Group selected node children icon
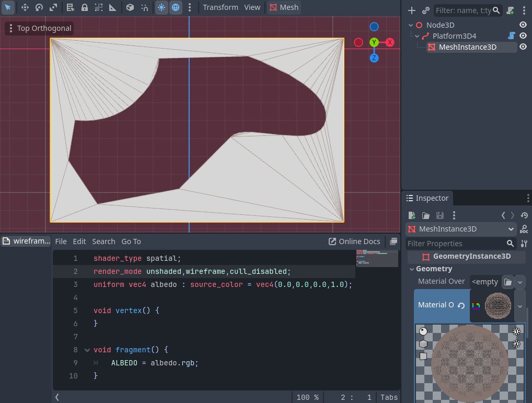Image resolution: width=532 pixels, height=403 pixels. (x=99, y=7)
